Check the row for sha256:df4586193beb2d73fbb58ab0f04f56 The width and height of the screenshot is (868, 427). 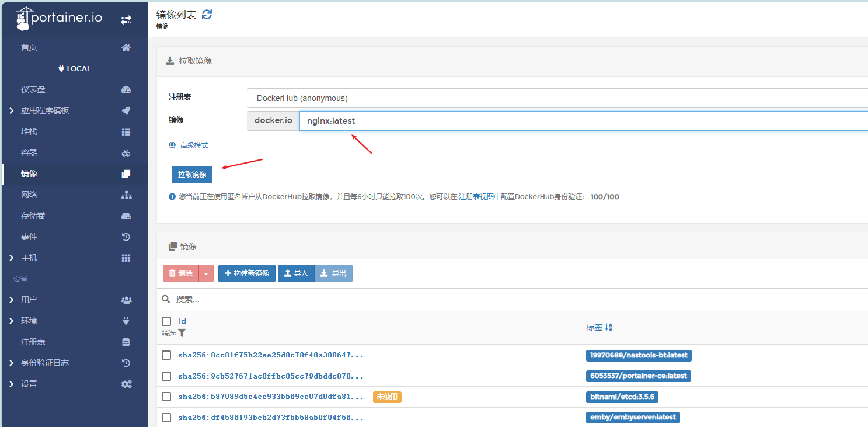(x=166, y=418)
